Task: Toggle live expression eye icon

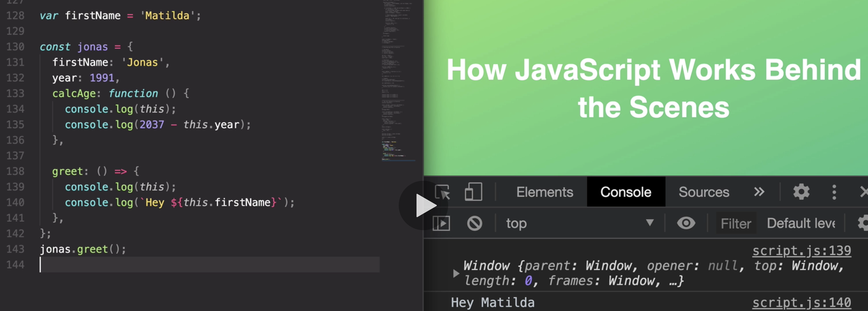Action: pos(686,223)
